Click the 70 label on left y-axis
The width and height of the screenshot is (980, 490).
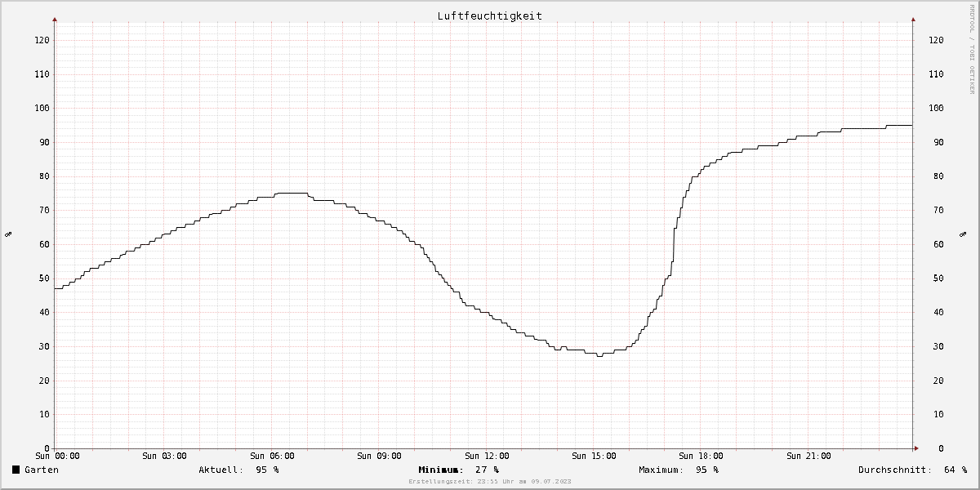point(44,210)
